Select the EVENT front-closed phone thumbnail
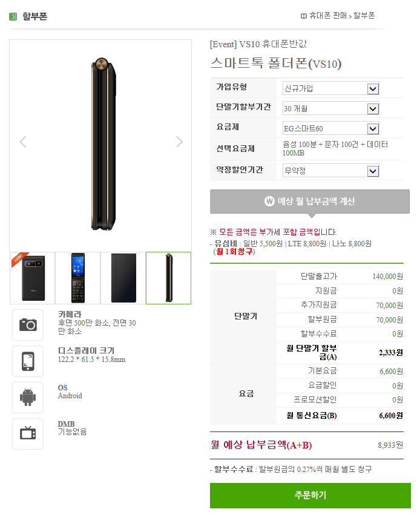The width and height of the screenshot is (420, 515). [x=33, y=278]
